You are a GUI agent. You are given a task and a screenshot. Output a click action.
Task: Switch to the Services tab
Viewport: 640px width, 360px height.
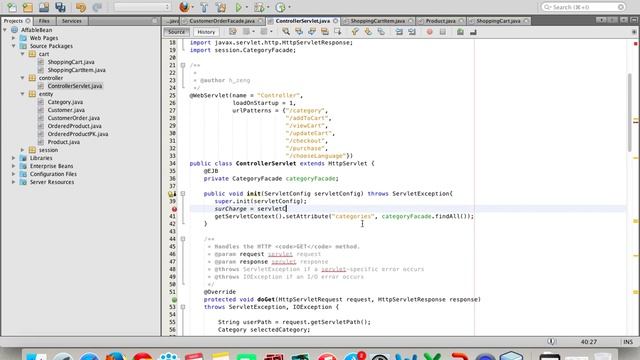72,21
